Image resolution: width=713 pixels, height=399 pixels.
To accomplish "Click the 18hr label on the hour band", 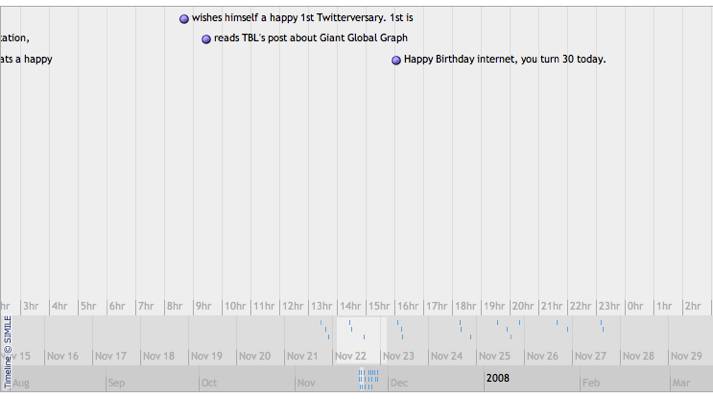I will (465, 306).
